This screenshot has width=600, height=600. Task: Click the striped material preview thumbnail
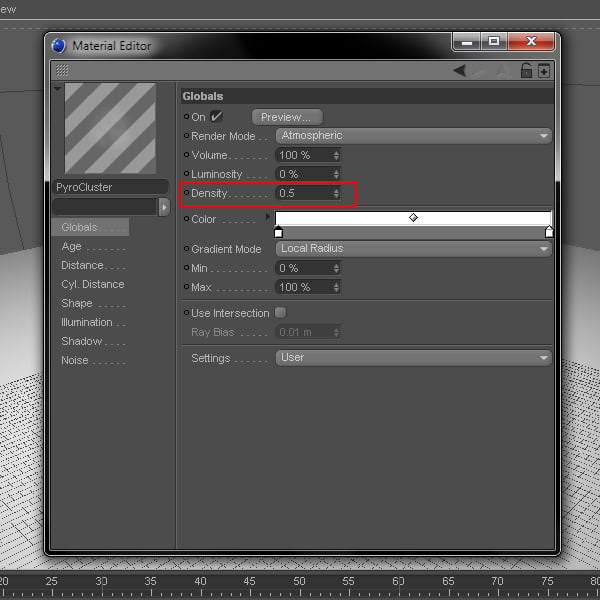point(110,128)
